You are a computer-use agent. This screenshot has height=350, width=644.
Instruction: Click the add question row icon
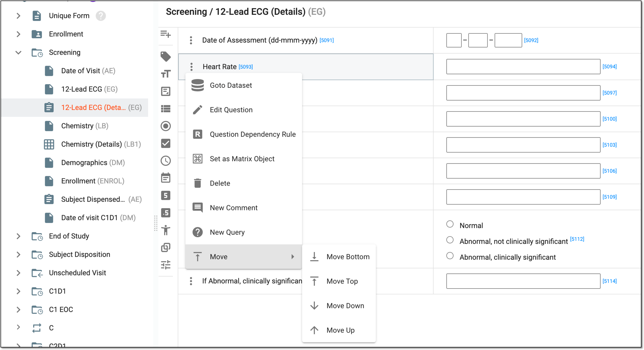click(x=166, y=34)
